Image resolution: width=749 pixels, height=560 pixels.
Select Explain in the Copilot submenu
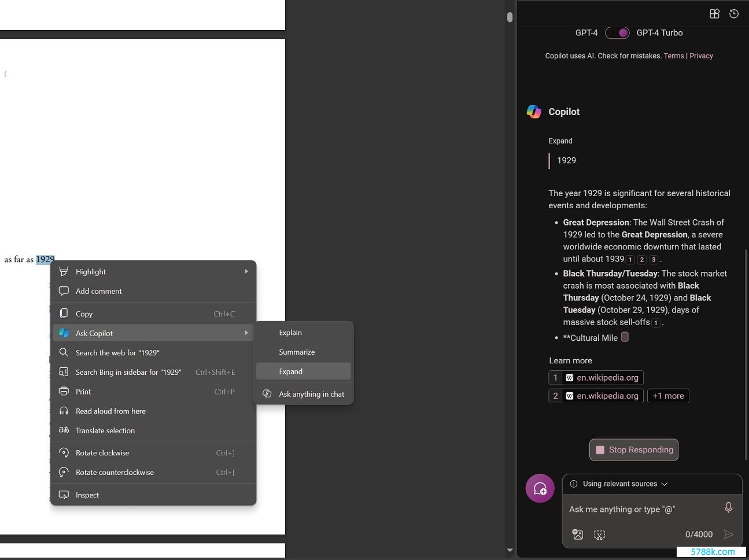click(x=303, y=333)
